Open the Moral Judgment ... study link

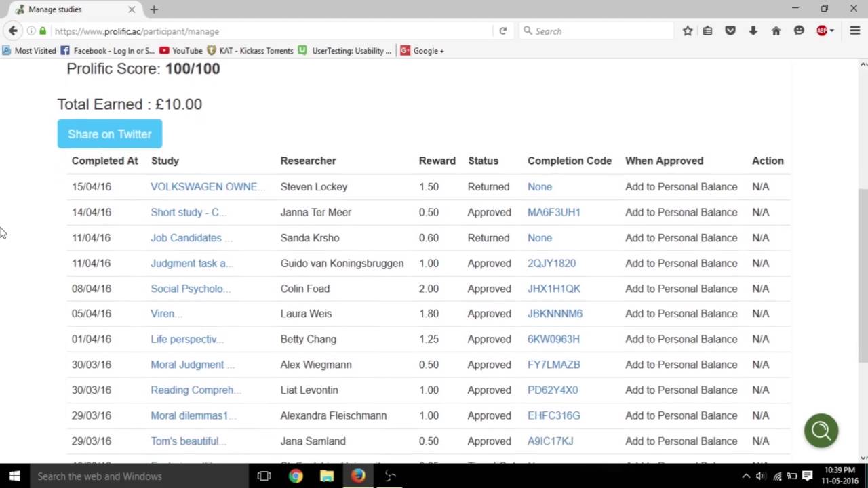point(193,365)
